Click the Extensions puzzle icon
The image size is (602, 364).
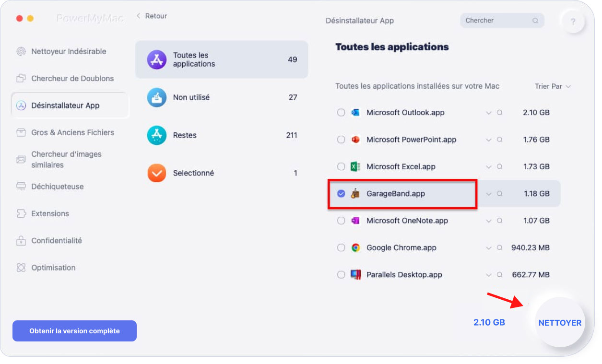(x=21, y=213)
